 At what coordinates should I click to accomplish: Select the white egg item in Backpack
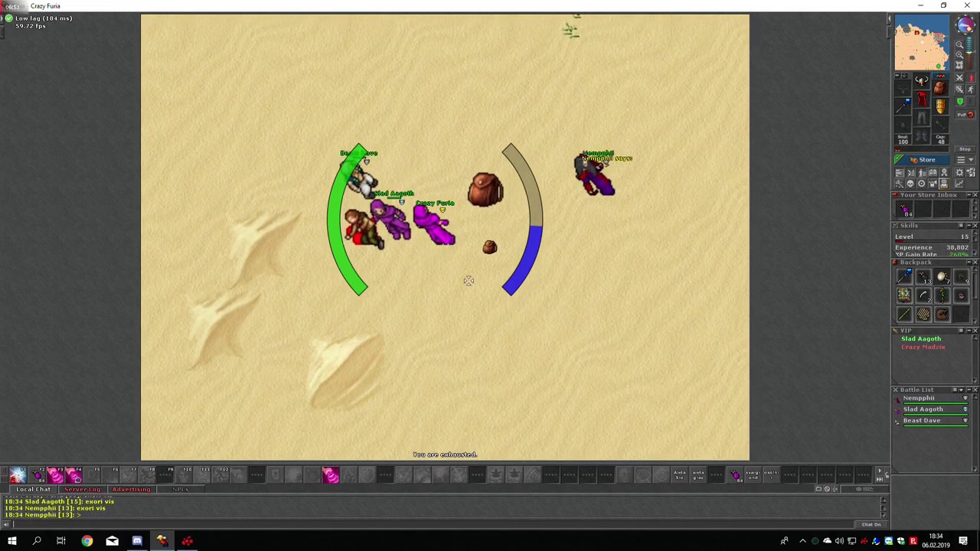click(x=942, y=277)
